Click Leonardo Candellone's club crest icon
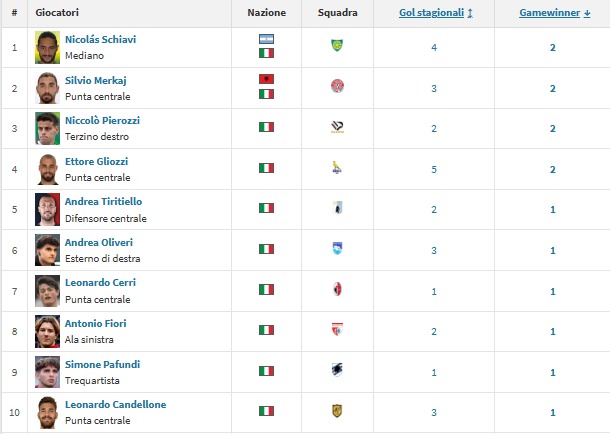Screen dimensions: 610x434 (x=337, y=411)
